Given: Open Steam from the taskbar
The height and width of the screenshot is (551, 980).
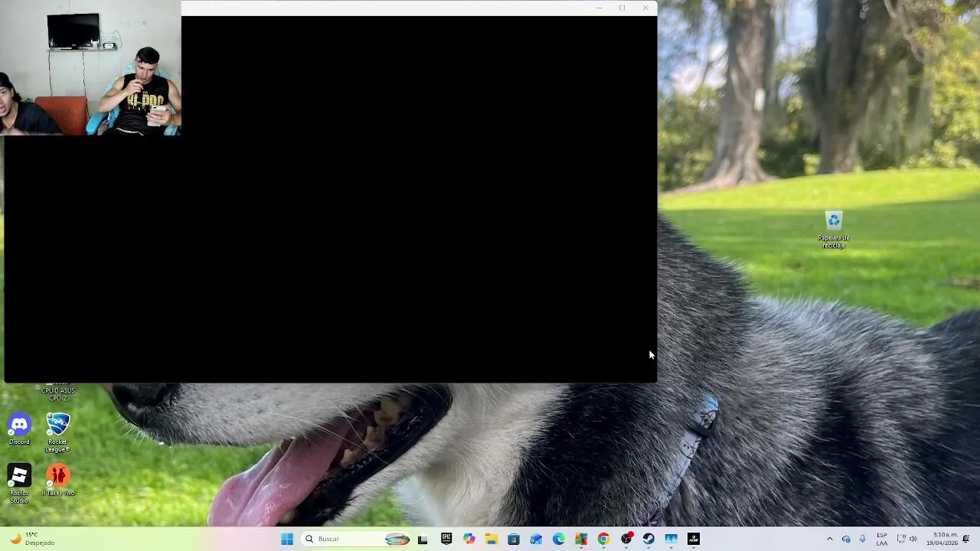Looking at the screenshot, I should click(648, 539).
